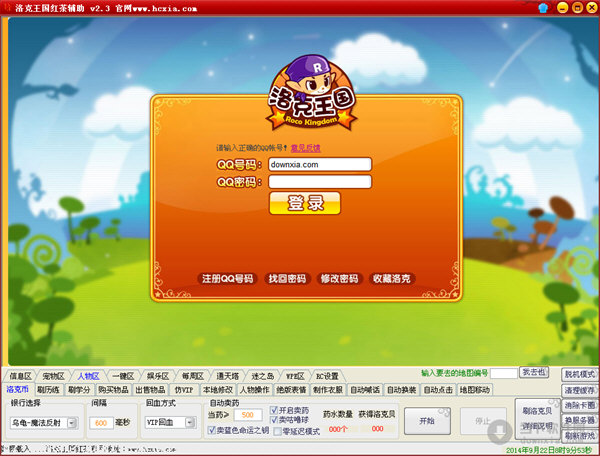This screenshot has width=600, height=456.
Task: Switch to the 出售物品 sub-tab
Action: (x=150, y=389)
